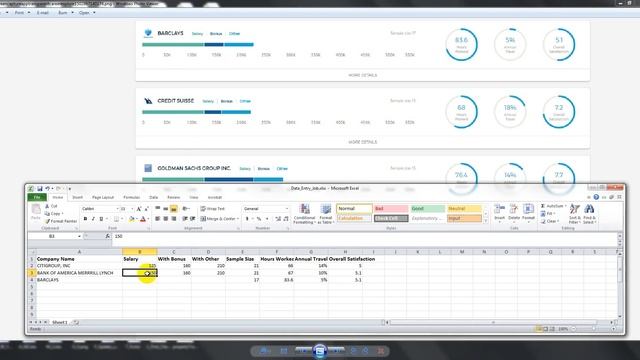Screen dimensions: 640x360
Task: Click the formula bar showing 150
Action: point(364,236)
